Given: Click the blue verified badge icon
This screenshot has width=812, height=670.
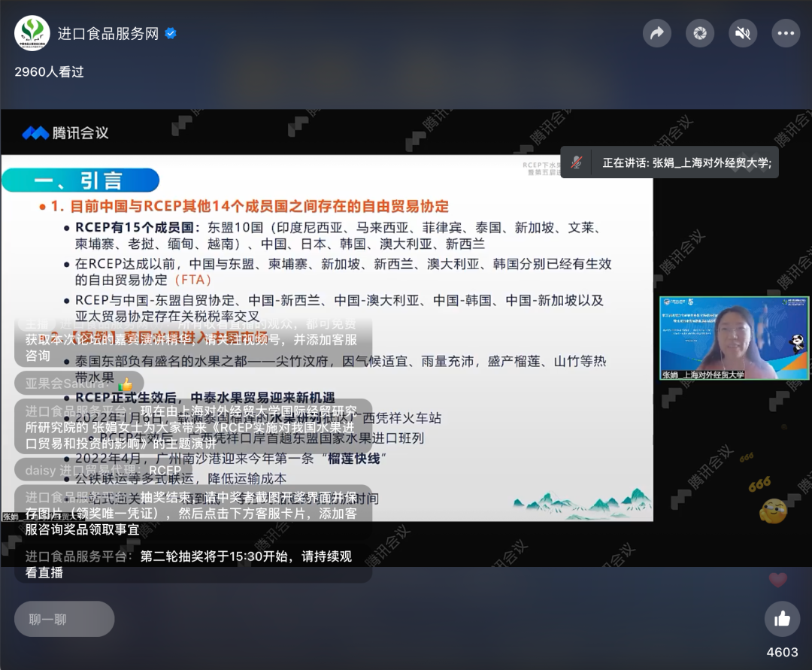Looking at the screenshot, I should pos(171,34).
